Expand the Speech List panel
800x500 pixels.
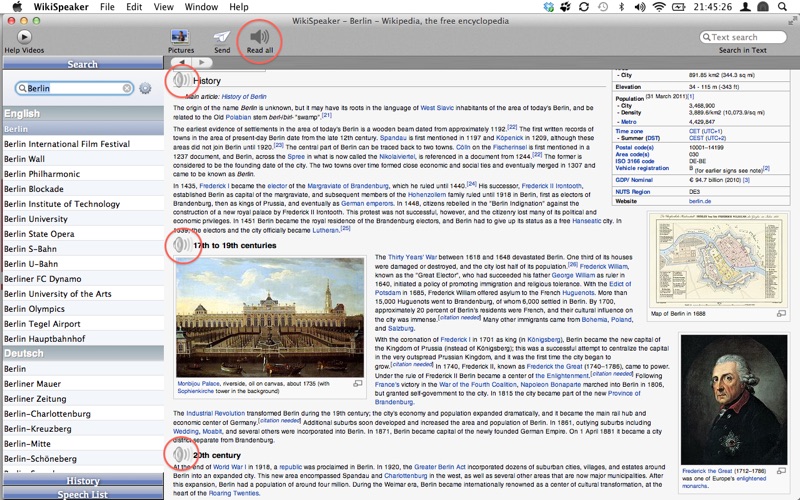tap(82, 494)
